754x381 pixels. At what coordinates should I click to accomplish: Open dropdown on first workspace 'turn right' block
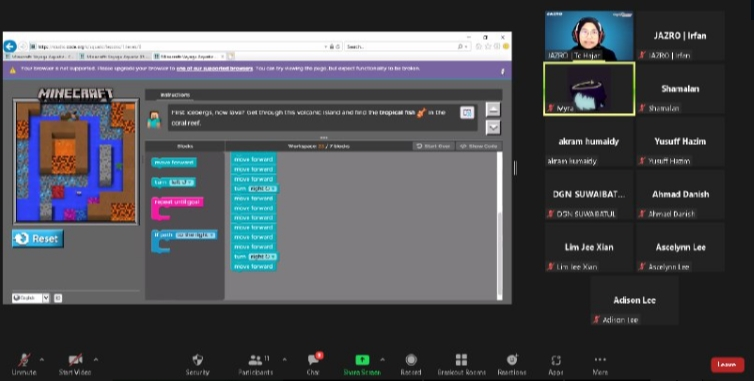click(x=263, y=189)
